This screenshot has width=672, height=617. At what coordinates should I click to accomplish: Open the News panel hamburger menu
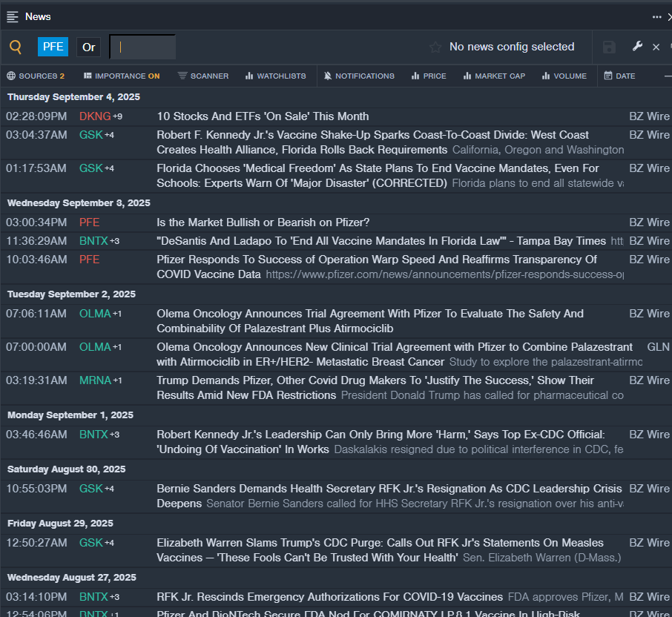click(x=13, y=17)
